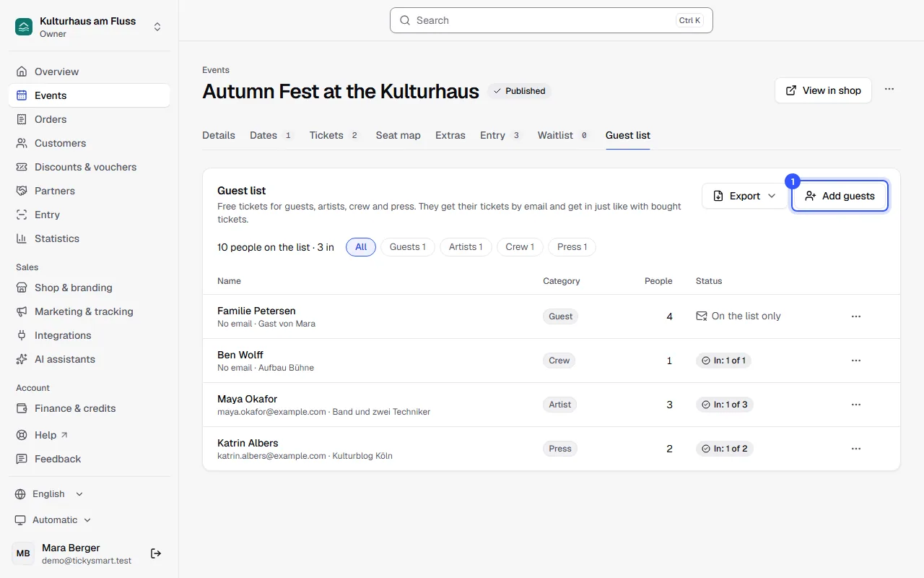Viewport: 924px width, 578px height.
Task: Click the name Ben Wolff
Action: [240, 355]
